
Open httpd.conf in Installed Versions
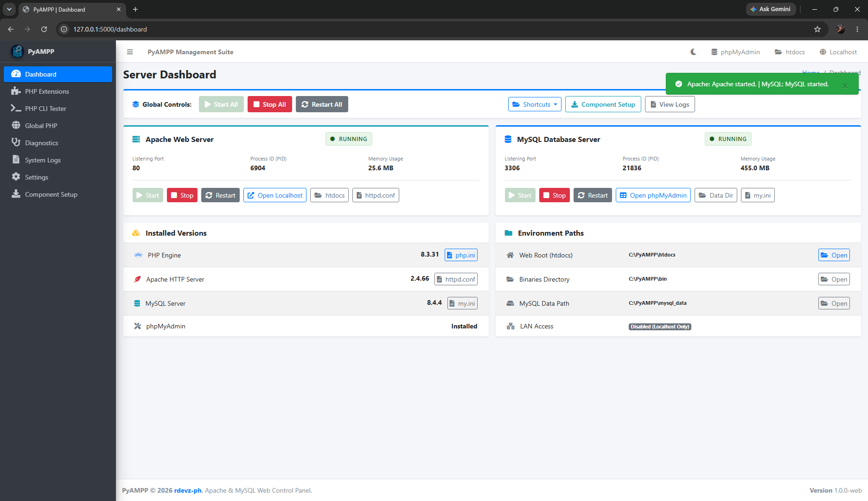click(x=456, y=279)
